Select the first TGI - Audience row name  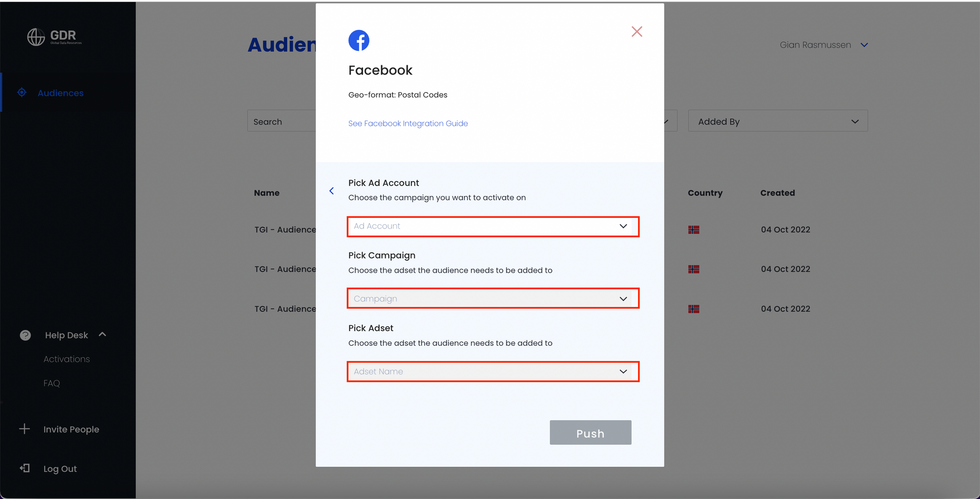tap(285, 230)
